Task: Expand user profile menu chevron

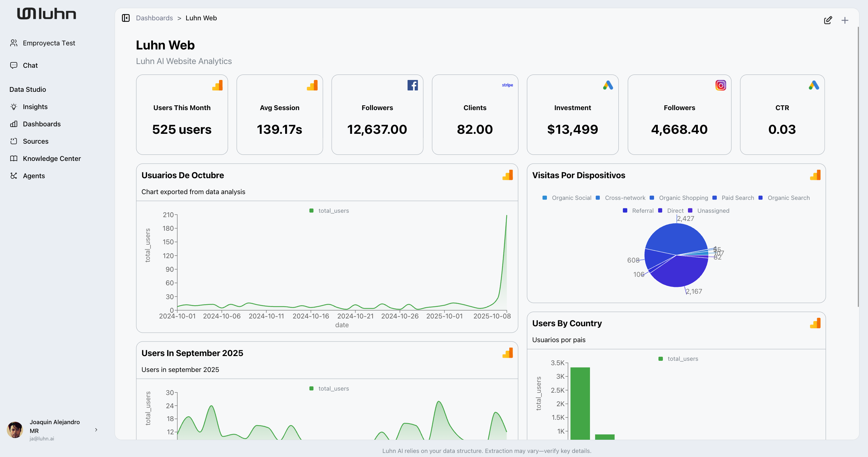Action: 96,430
